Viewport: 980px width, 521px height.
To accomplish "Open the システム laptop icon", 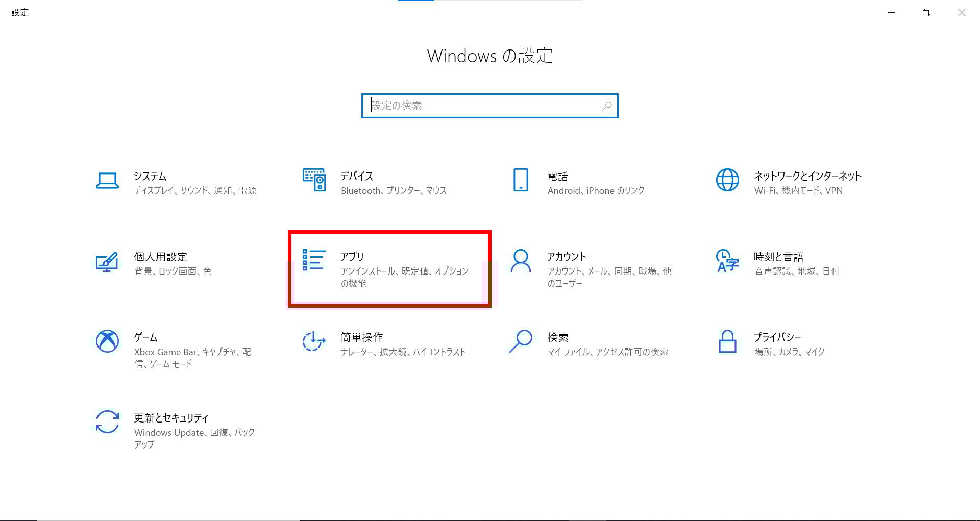I will click(107, 181).
